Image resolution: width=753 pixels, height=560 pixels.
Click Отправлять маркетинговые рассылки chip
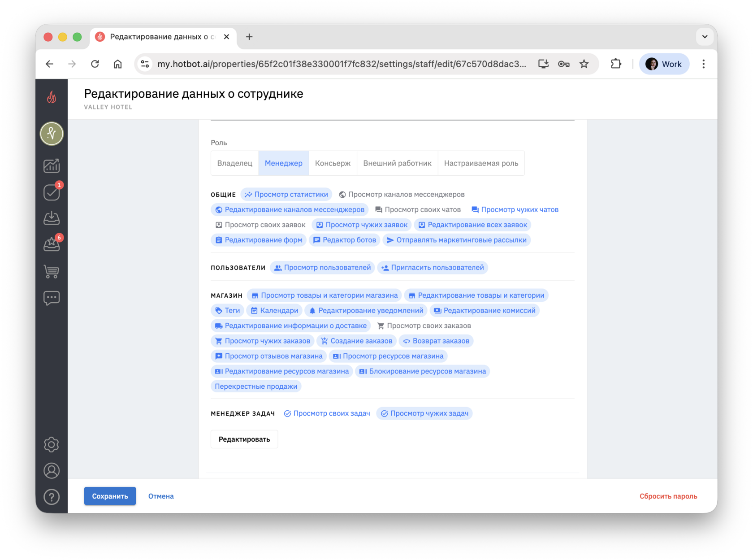click(x=456, y=240)
